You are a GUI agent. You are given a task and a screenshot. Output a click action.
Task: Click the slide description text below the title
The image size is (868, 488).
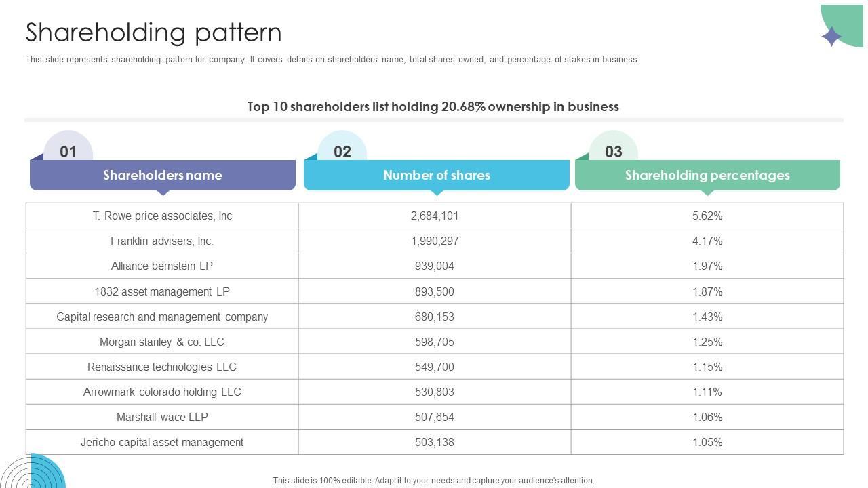coord(332,60)
